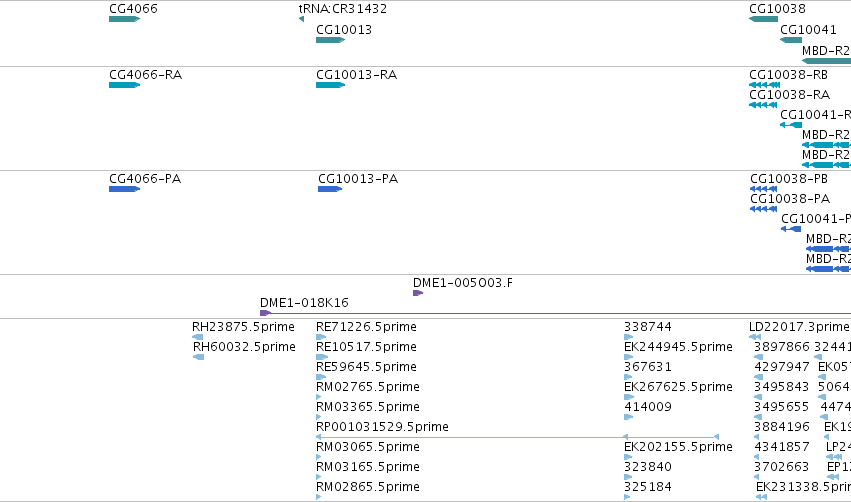Select the 3897866 EST label

point(782,347)
